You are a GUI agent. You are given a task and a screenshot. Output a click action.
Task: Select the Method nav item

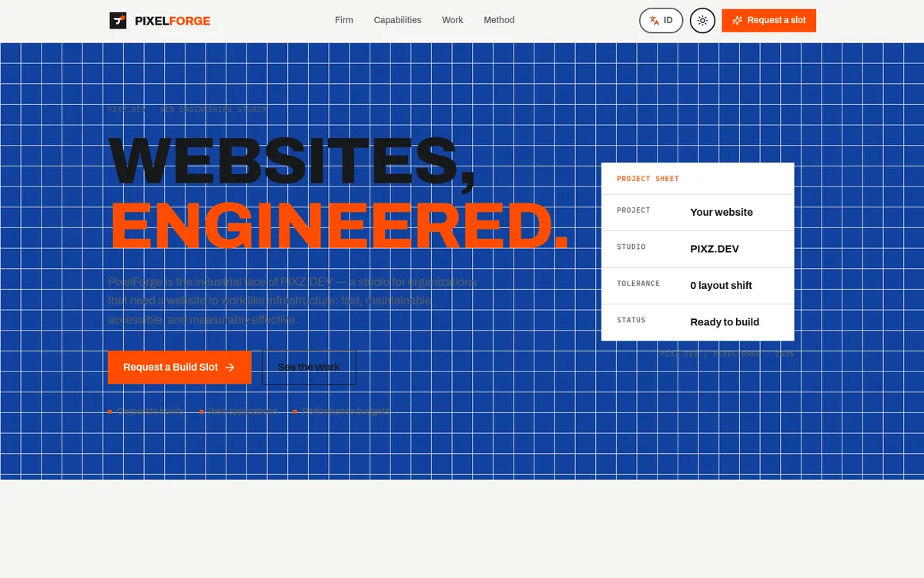[499, 20]
